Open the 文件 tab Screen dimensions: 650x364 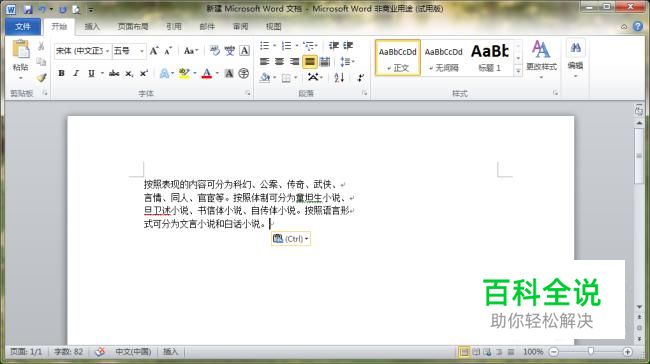[23, 27]
